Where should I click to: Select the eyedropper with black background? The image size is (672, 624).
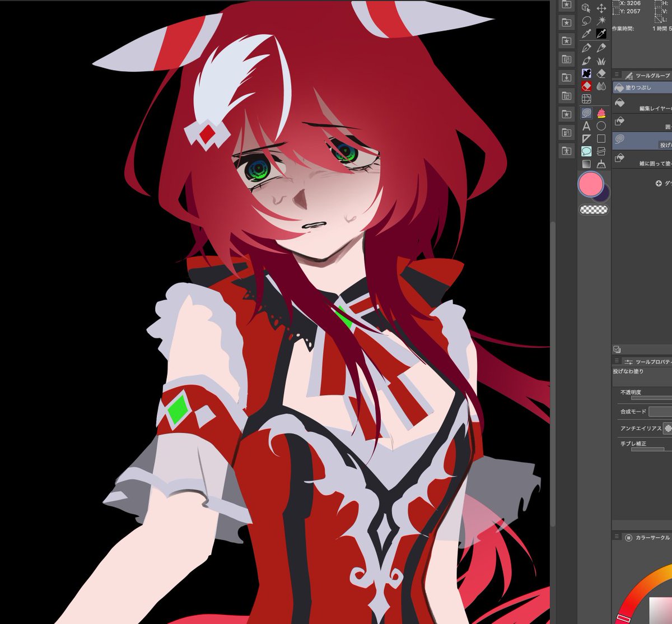tap(601, 34)
